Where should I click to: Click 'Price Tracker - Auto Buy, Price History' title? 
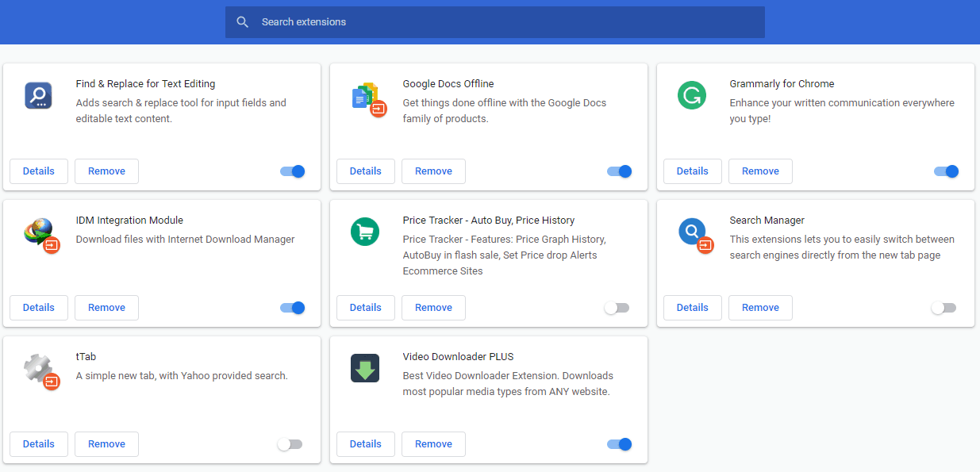point(489,221)
